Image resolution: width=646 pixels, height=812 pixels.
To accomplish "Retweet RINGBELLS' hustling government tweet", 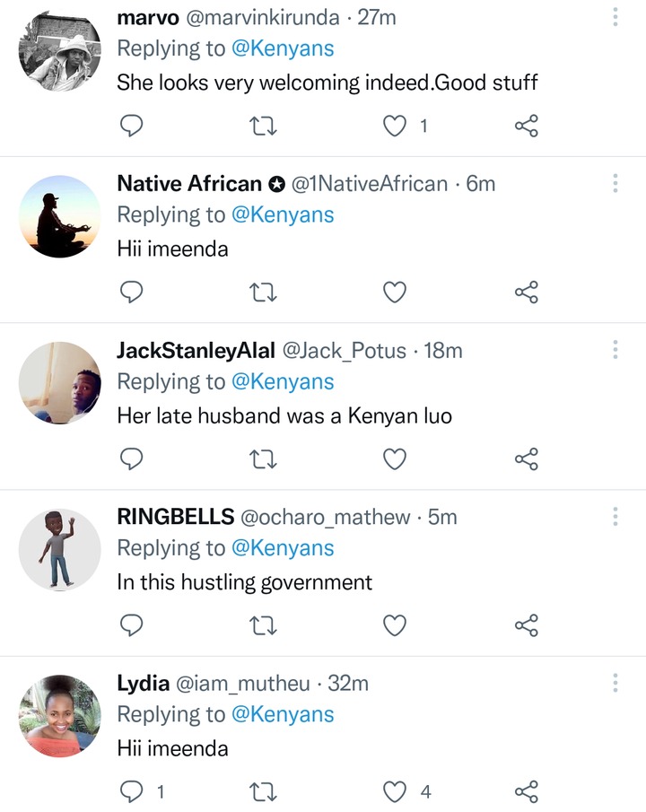I will 263,625.
